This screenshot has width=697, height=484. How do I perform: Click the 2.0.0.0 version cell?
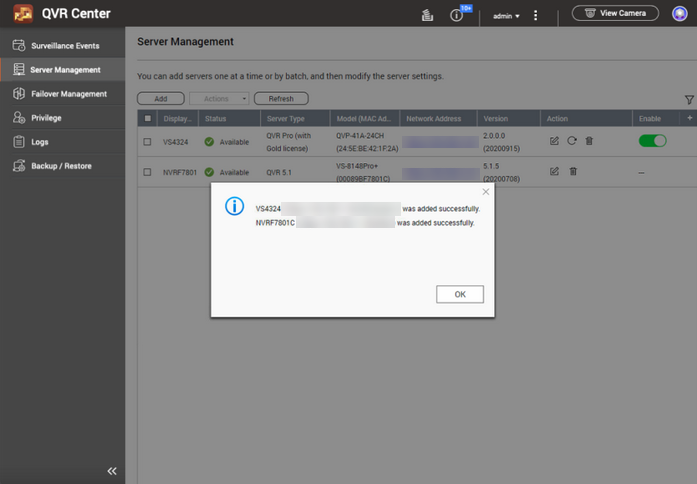501,142
